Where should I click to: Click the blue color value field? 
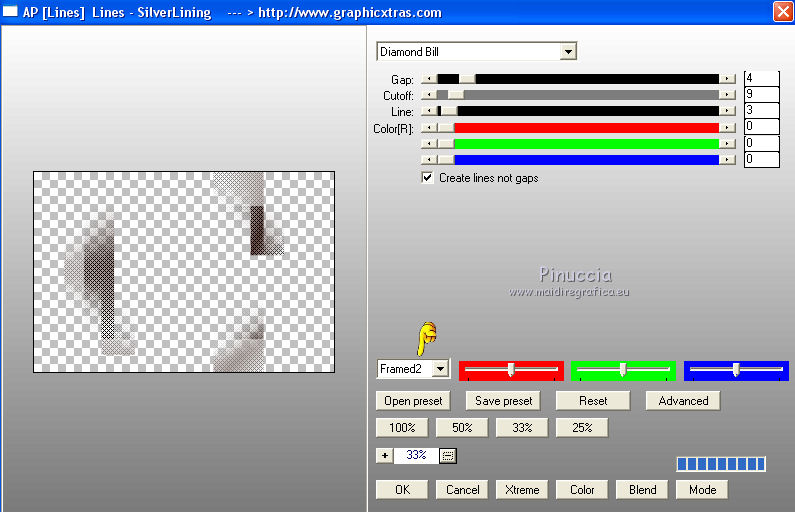[762, 159]
